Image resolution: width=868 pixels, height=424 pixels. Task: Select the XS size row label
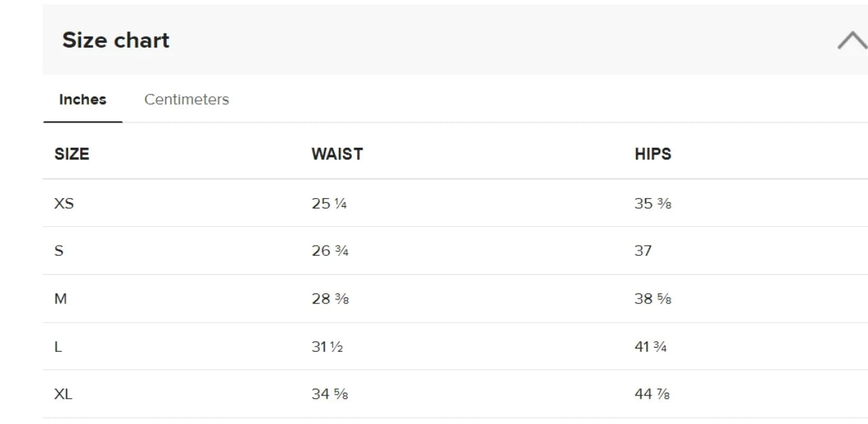(64, 203)
